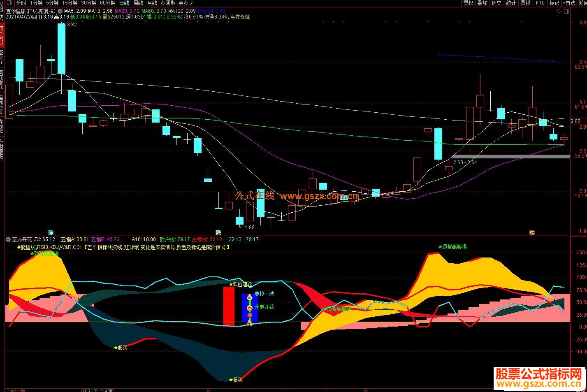Open the 分时走势 sidebar tab
The width and height of the screenshot is (587, 392).
point(2,10)
